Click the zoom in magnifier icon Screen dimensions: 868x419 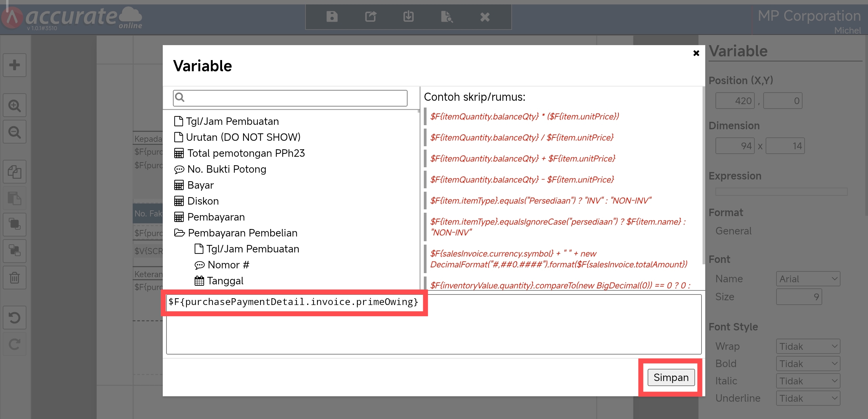(15, 106)
